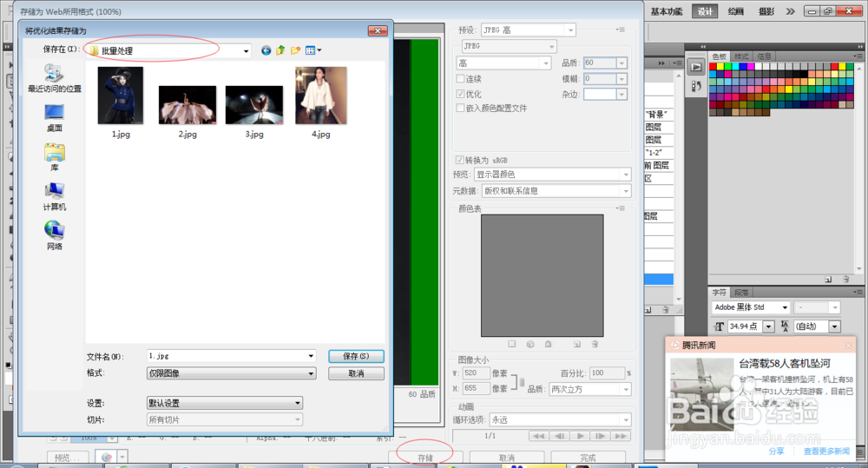Close the 腾讯新闻 popup
Viewport: 868px width, 468px height.
pos(849,346)
